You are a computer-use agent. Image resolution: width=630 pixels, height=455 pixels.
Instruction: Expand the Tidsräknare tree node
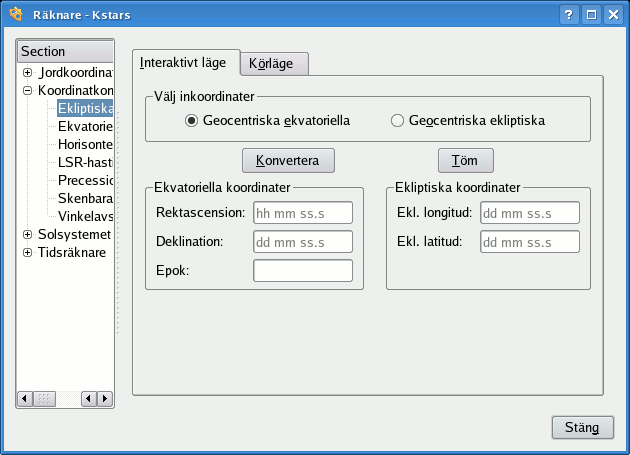click(x=28, y=253)
